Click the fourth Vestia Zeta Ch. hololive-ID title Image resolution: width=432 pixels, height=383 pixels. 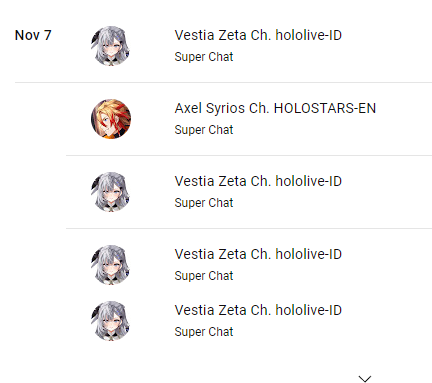[258, 254]
